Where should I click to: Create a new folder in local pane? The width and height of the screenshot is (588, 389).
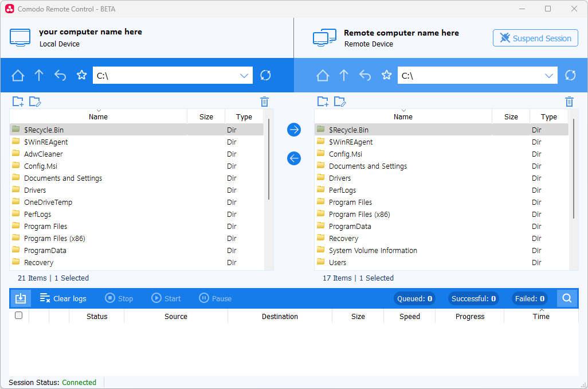(x=18, y=102)
